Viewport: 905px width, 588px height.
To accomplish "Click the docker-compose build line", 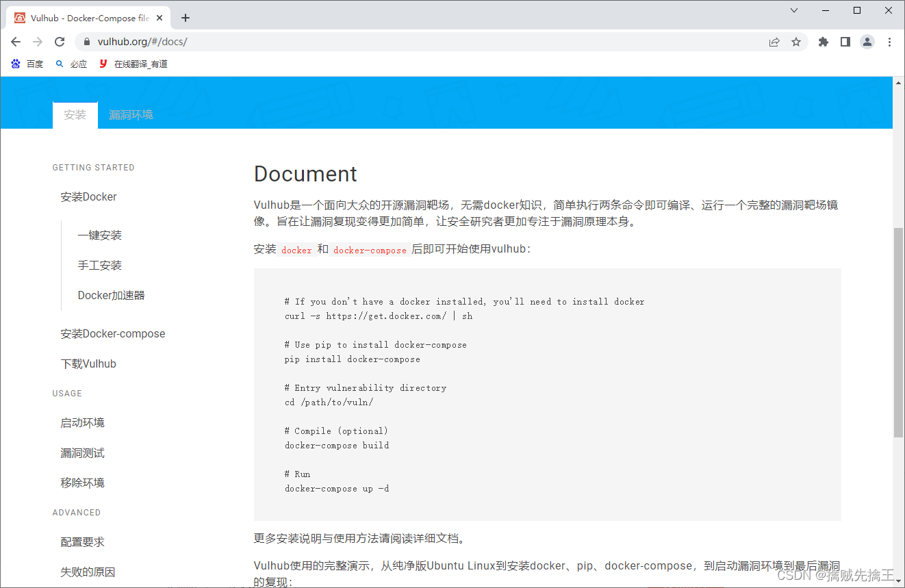I will coord(337,446).
